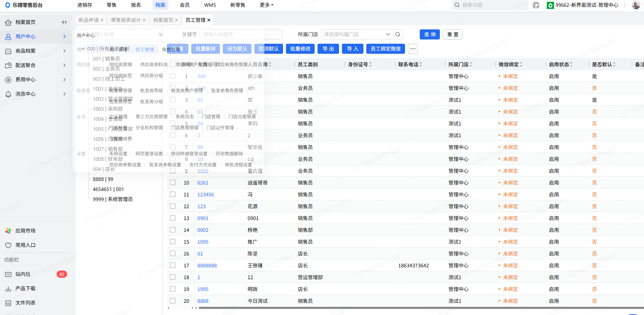Click the home icon beside sidebar 档案首页
644x315 pixels.
tap(8, 22)
